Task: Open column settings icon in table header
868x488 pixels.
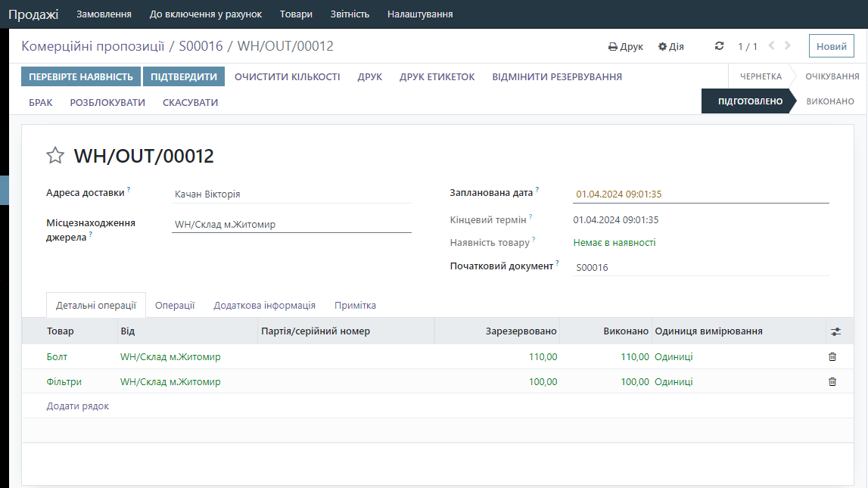Action: pyautogui.click(x=835, y=331)
